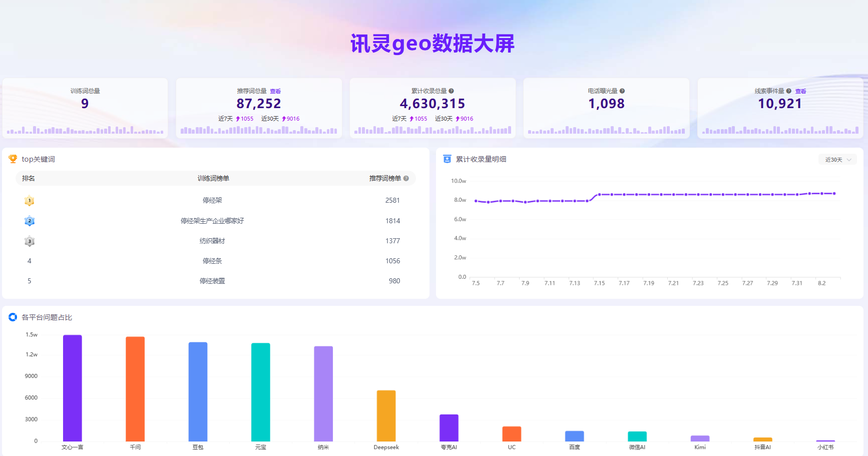The image size is (868, 456).
Task: Open 查看 link next to 线索事件量
Action: click(x=801, y=91)
